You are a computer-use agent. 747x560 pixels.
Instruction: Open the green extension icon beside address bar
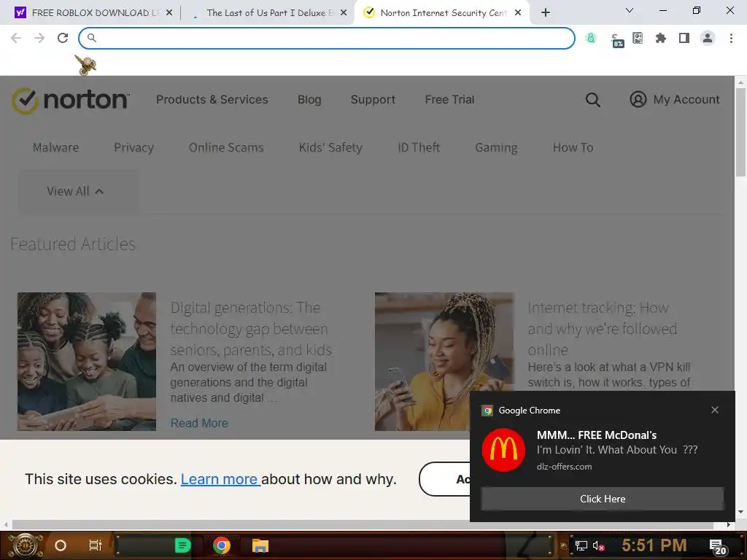coord(591,38)
